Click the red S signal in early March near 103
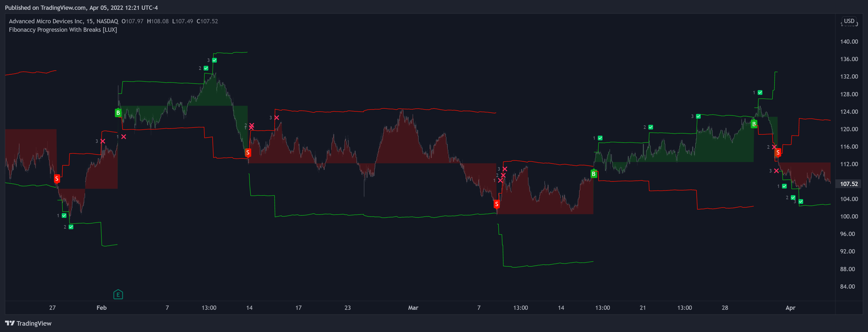Image resolution: width=868 pixels, height=332 pixels. tap(496, 204)
